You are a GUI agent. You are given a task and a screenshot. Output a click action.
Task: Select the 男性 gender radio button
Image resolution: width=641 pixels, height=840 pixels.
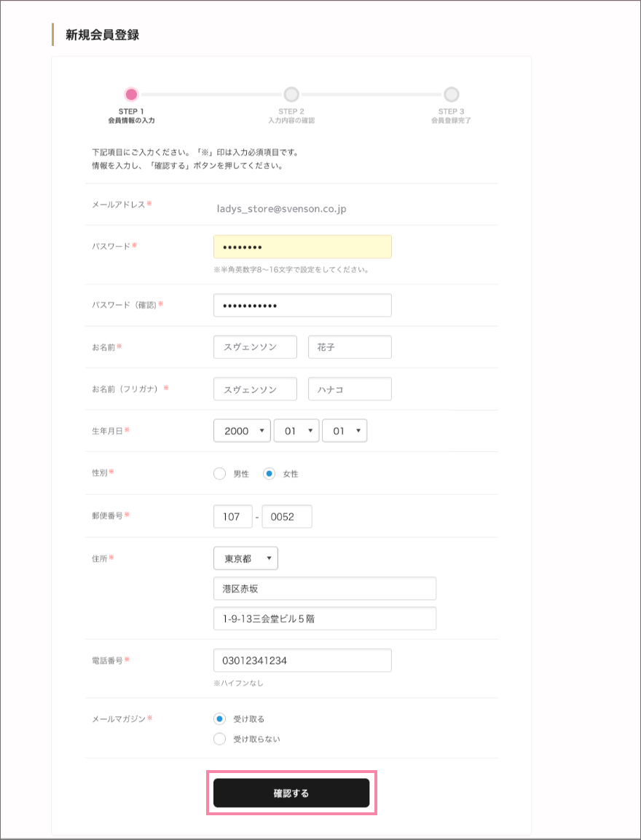[219, 472]
